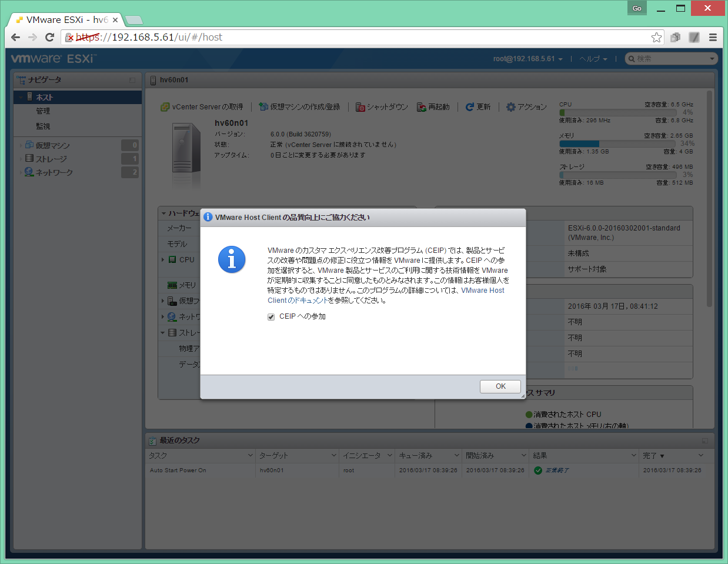Uncheck the CEIP participation checkbox
Screen dimensions: 728x564
click(x=271, y=317)
